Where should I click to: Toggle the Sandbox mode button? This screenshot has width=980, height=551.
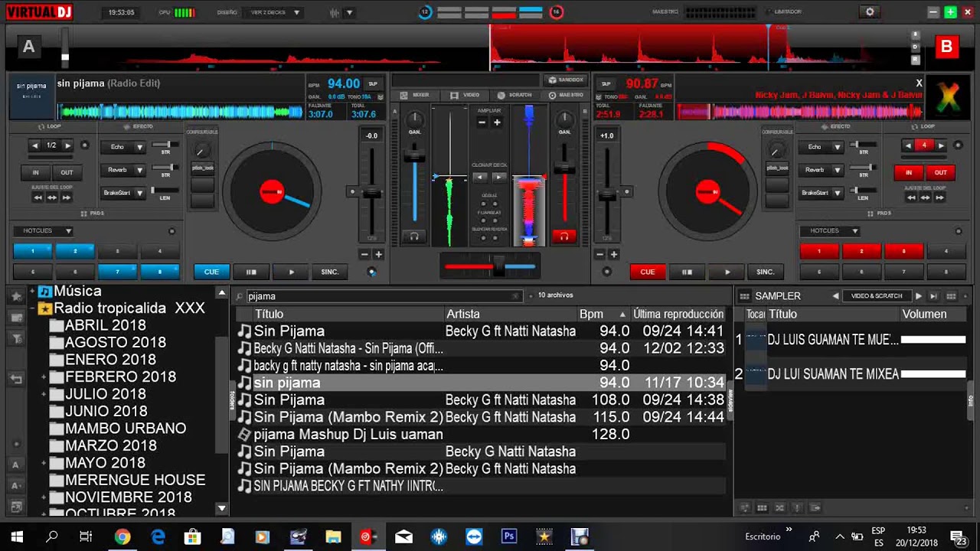click(x=566, y=80)
